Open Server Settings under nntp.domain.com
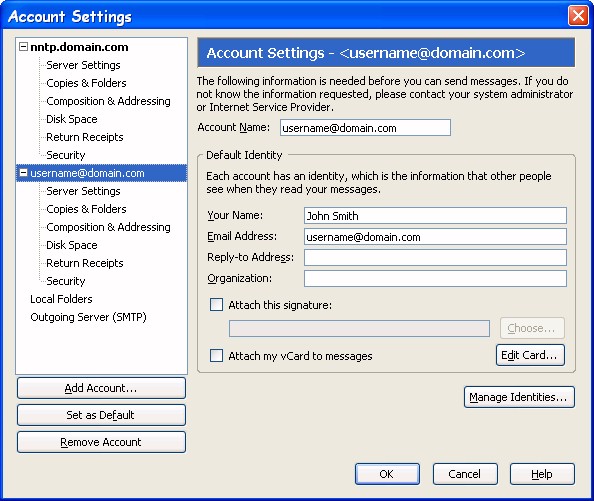The height and width of the screenshot is (501, 594). 83,65
